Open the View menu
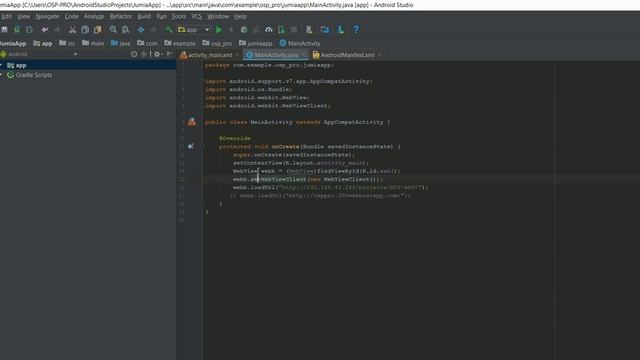640x360 pixels. click(x=24, y=16)
